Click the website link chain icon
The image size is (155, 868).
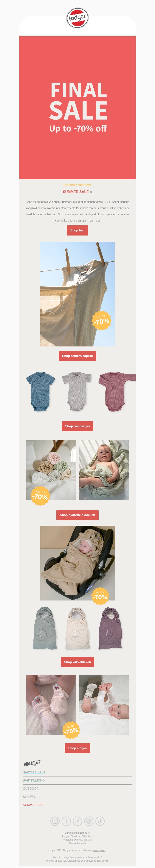77,821
